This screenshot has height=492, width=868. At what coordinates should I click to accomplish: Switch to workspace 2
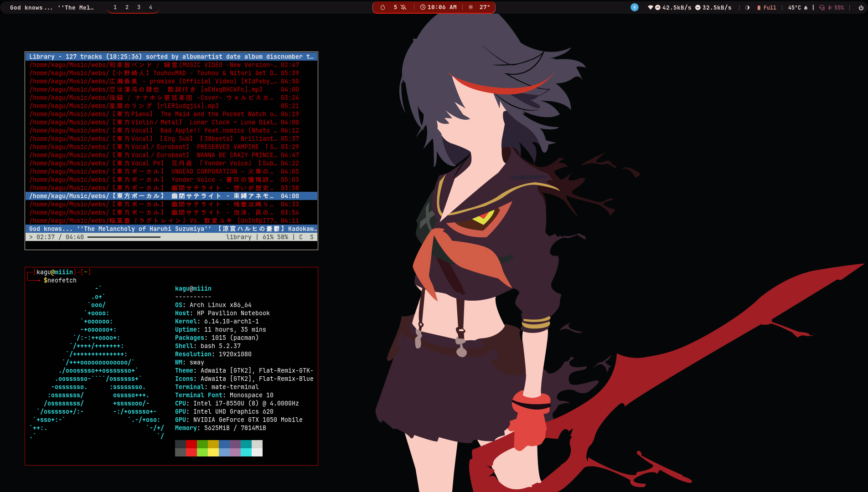click(127, 7)
